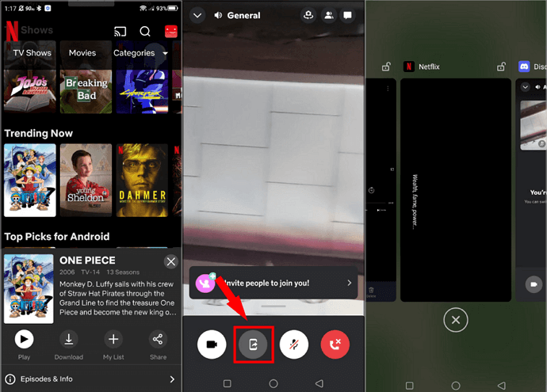The width and height of the screenshot is (547, 392).
Task: Open the voice channel text chat icon
Action: click(347, 15)
